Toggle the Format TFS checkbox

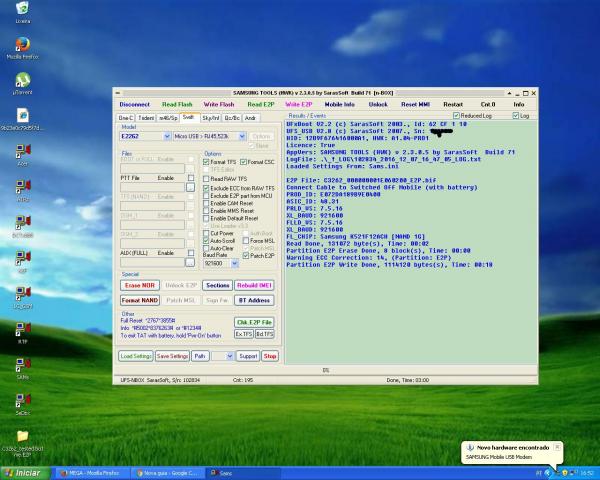[206, 162]
